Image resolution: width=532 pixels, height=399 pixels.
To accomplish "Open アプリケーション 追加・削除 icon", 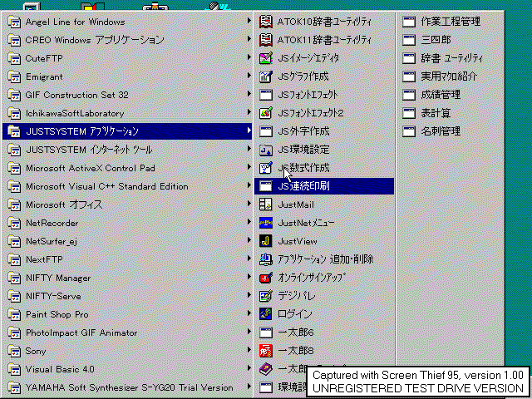I will point(266,259).
